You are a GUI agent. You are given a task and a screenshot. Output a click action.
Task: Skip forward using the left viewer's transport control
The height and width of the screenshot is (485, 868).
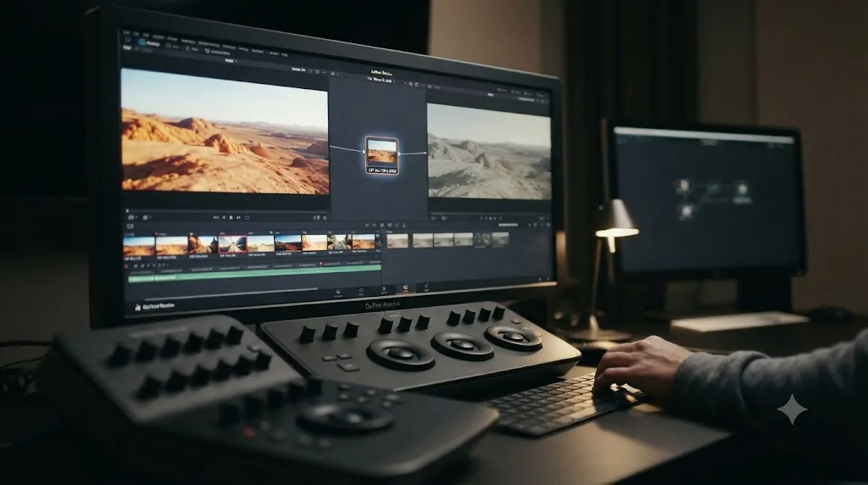(238, 217)
